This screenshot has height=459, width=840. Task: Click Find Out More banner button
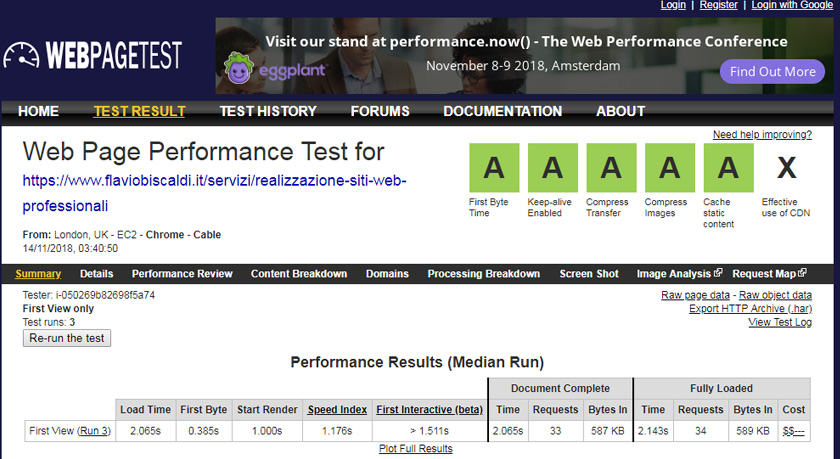tap(772, 72)
